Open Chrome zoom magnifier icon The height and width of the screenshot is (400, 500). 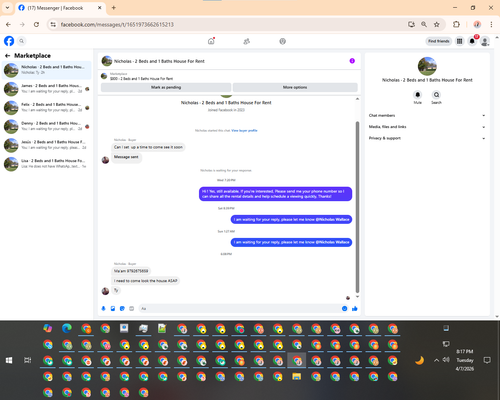point(424,24)
